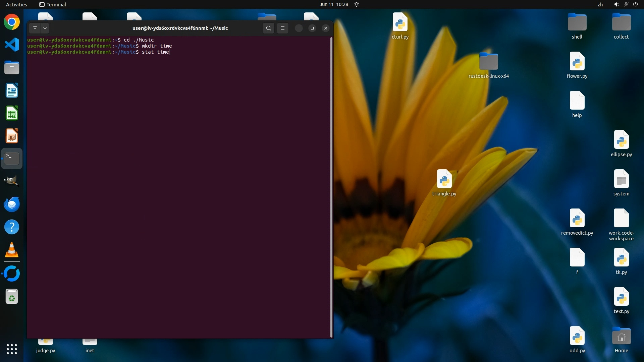Launch LibreOffice Calc from dock
Image resolution: width=644 pixels, height=362 pixels.
[12, 113]
